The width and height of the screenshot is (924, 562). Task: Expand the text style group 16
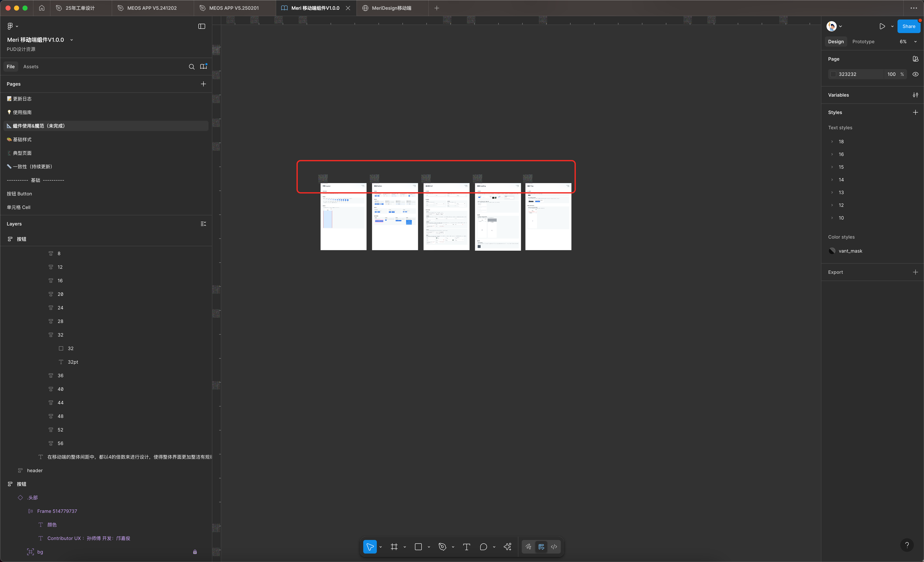click(832, 154)
